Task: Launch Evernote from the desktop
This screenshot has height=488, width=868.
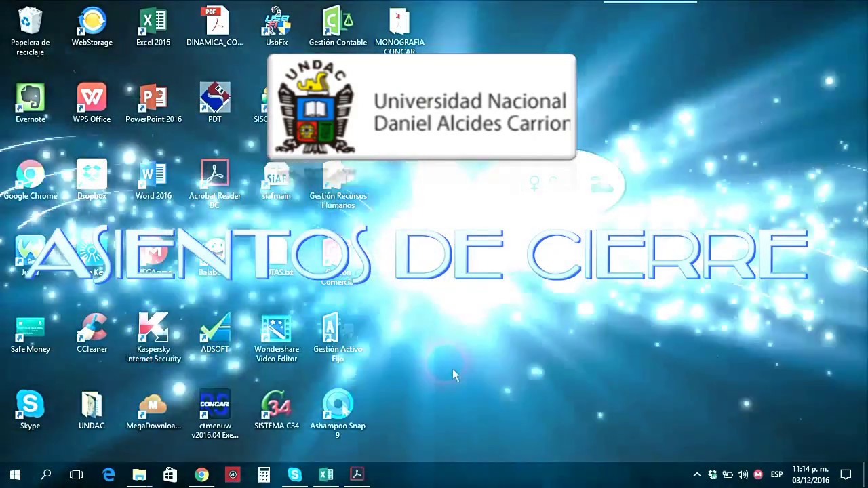Action: (x=31, y=104)
